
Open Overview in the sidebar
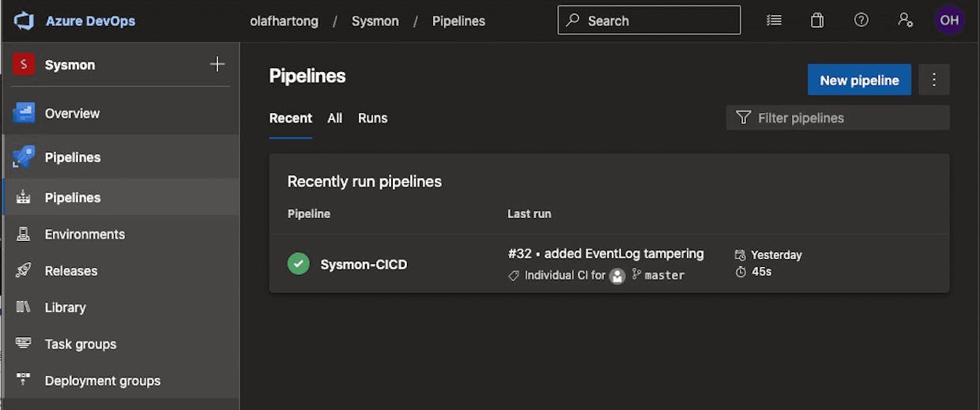coord(119,114)
